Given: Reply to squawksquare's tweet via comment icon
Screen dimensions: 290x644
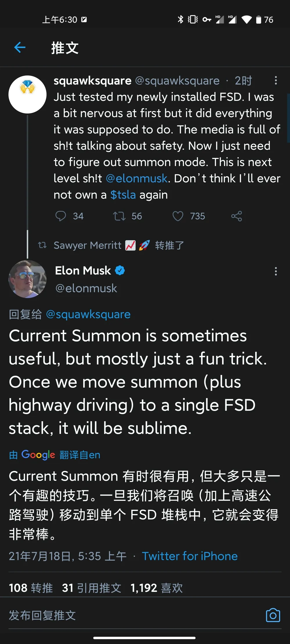Looking at the screenshot, I should (61, 216).
